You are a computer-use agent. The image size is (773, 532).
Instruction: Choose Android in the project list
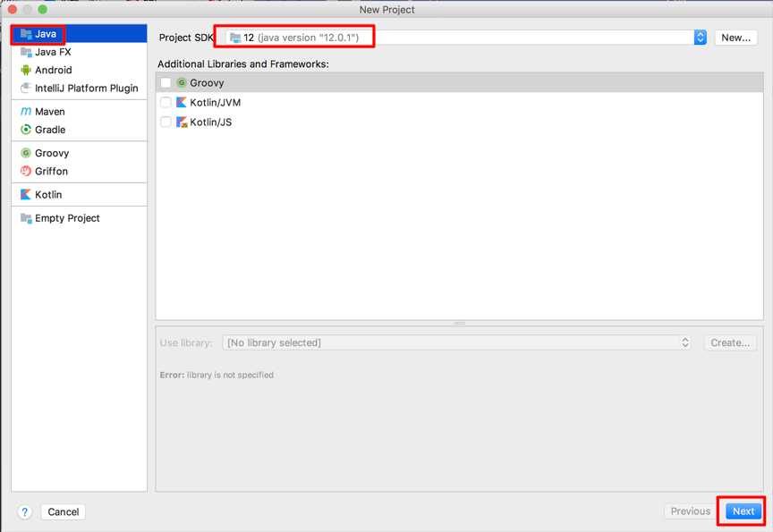point(80,70)
